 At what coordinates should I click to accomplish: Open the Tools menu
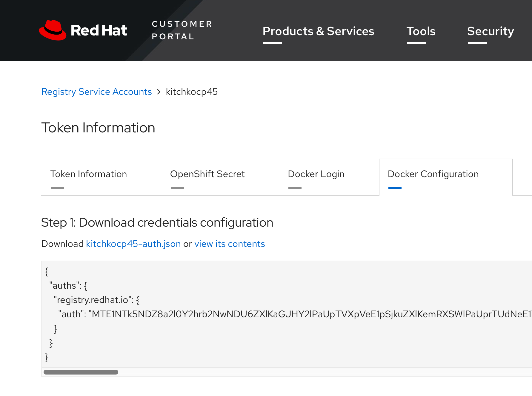[421, 31]
